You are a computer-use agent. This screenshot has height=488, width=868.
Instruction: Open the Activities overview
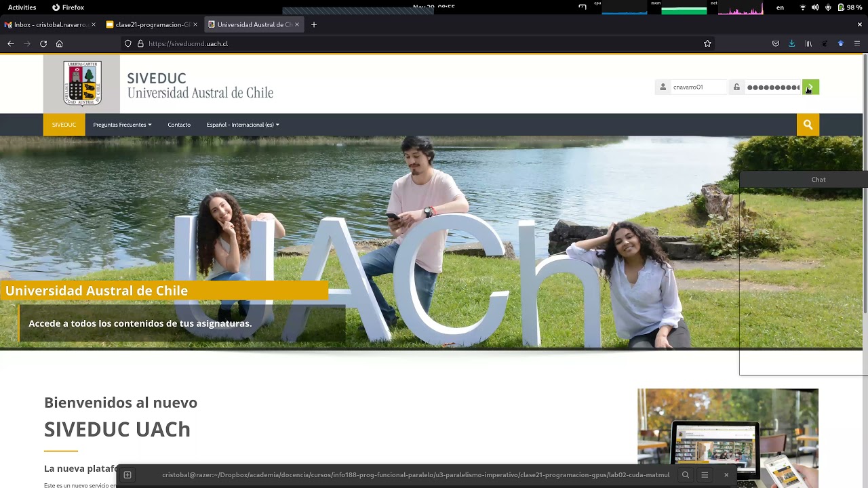pos(22,7)
